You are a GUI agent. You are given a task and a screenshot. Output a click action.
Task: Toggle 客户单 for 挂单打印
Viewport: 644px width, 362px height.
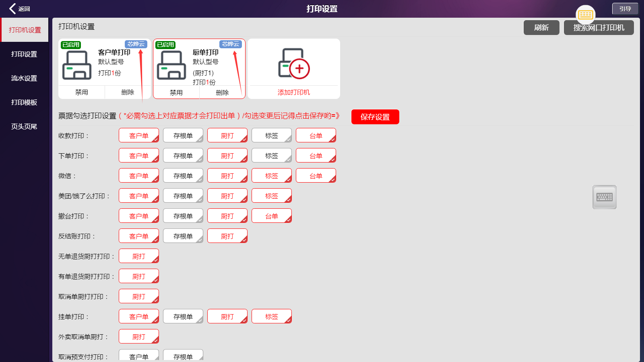pyautogui.click(x=139, y=316)
